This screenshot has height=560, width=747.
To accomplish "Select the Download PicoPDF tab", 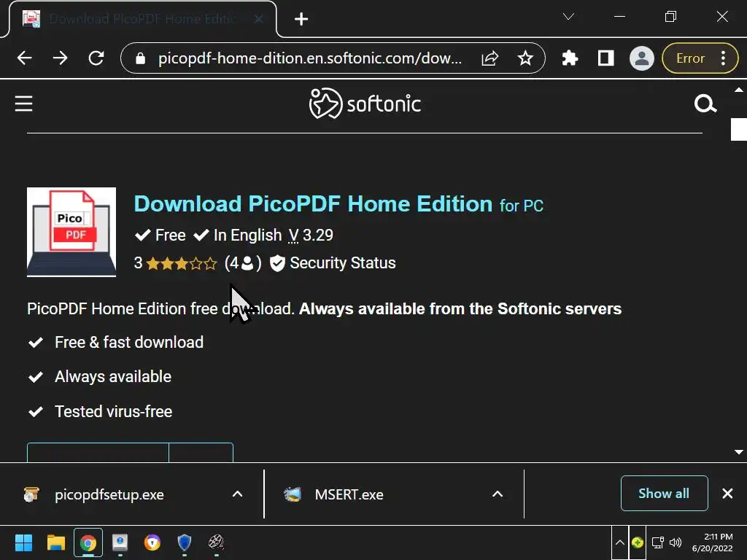I will coord(142,19).
